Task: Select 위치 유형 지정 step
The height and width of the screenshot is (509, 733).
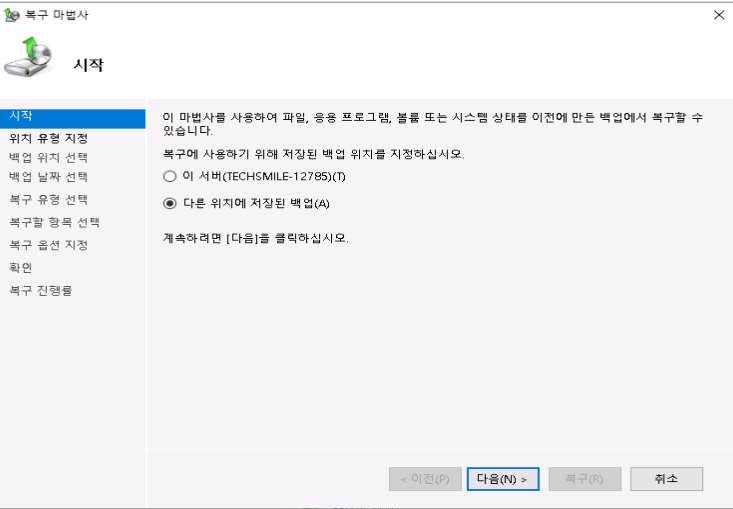Action: coord(49,138)
